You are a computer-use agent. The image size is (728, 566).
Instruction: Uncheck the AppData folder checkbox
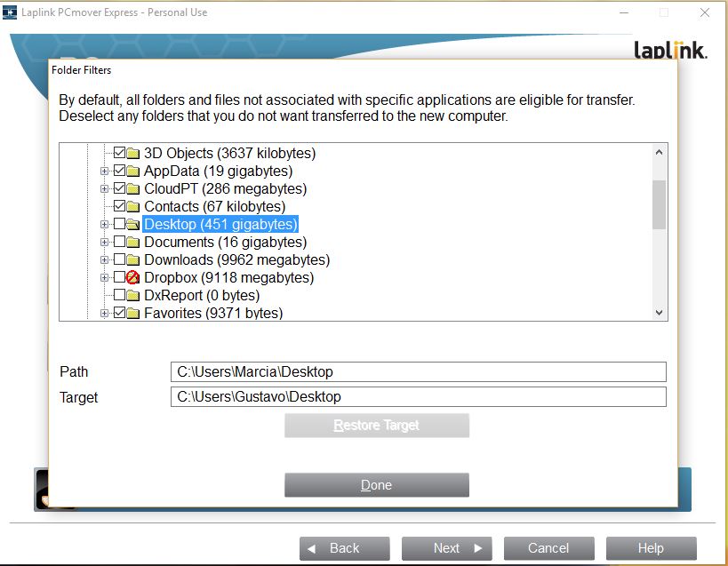(119, 171)
